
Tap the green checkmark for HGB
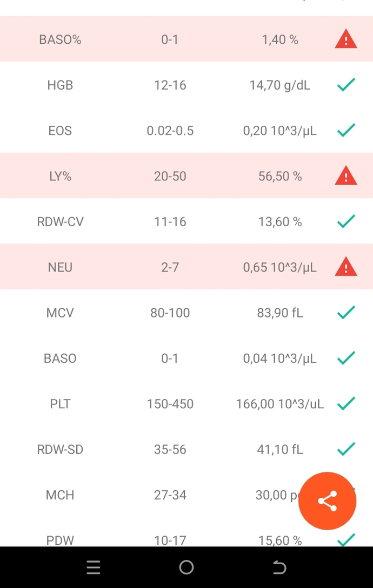point(346,85)
